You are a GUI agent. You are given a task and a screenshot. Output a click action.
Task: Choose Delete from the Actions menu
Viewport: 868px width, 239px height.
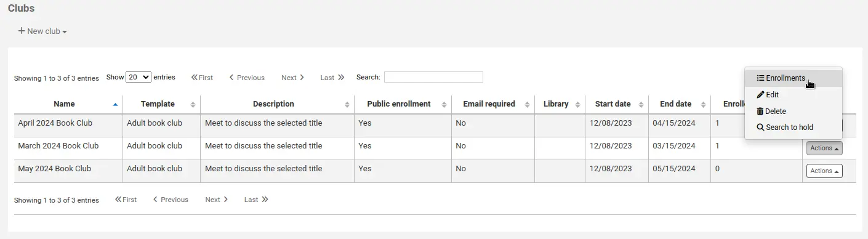(x=793, y=111)
